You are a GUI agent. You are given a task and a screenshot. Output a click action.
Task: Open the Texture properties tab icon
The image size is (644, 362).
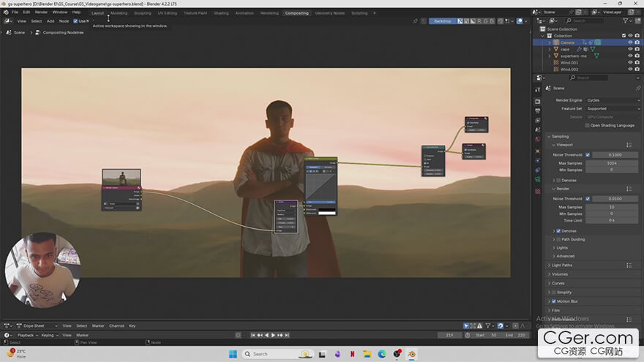[x=538, y=192]
